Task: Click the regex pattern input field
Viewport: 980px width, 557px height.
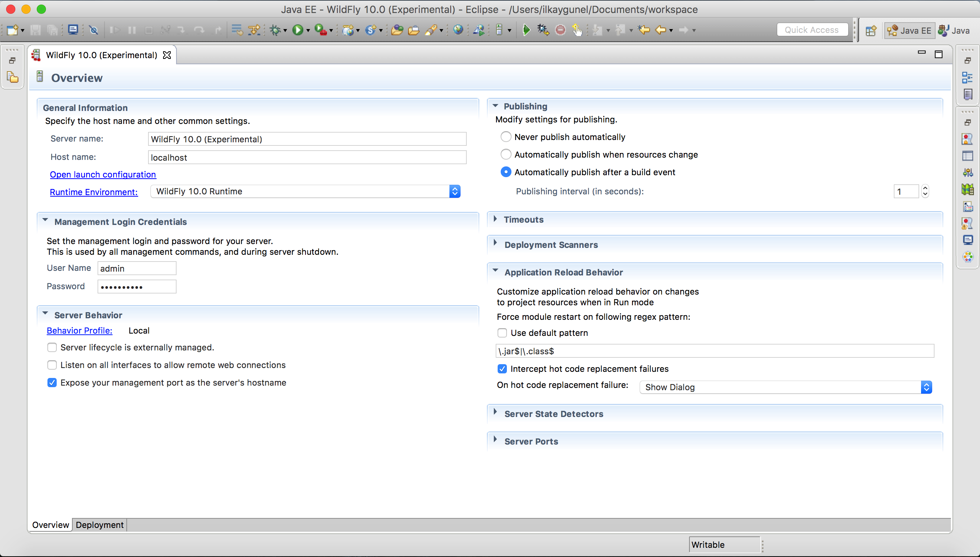Action: [x=715, y=351]
